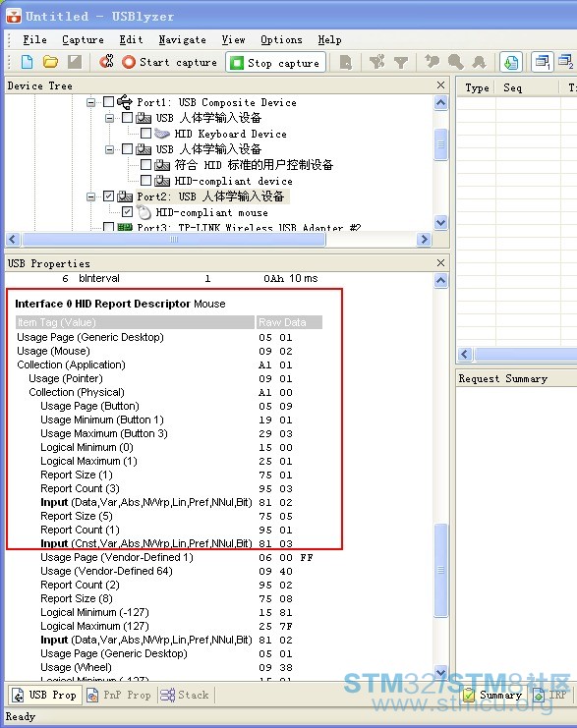Click the Save toolbar icon
Viewport: 577px width, 728px height.
75,61
